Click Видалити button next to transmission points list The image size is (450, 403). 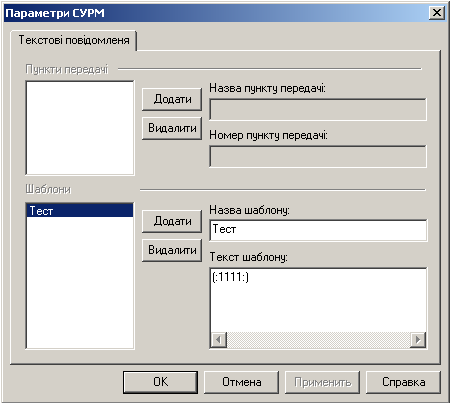point(172,128)
